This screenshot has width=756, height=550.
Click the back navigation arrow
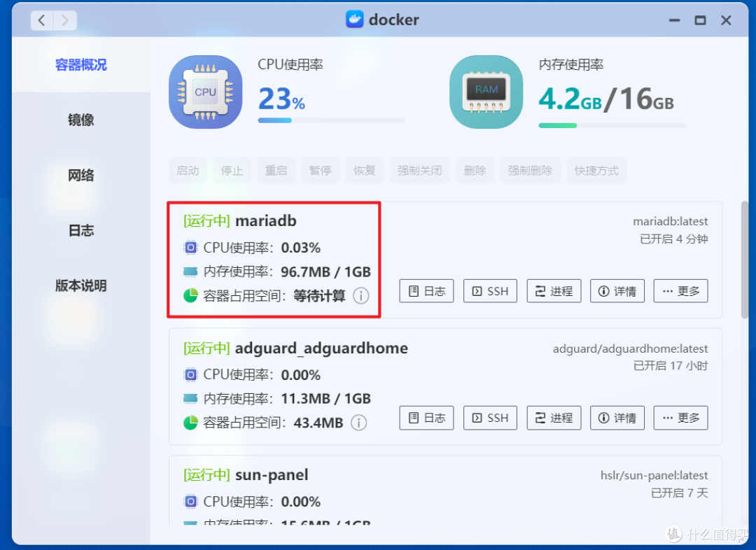(x=42, y=20)
